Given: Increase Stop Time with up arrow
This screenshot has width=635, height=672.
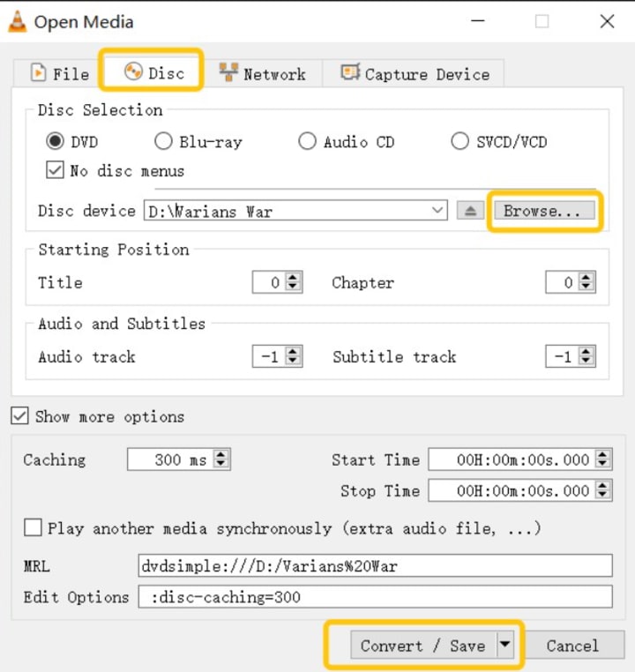Looking at the screenshot, I should coord(603,485).
